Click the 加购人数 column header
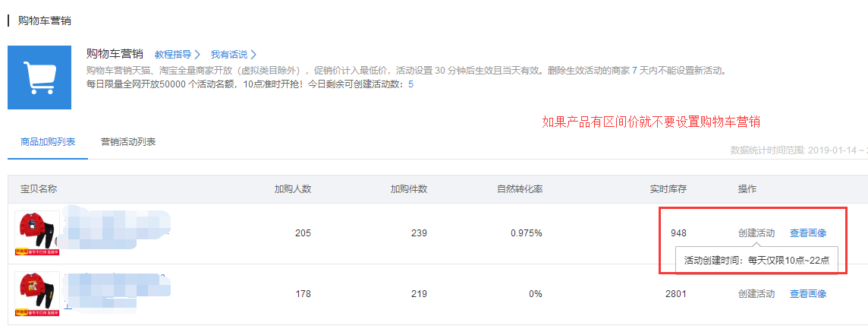This screenshot has height=329, width=868. coord(293,189)
